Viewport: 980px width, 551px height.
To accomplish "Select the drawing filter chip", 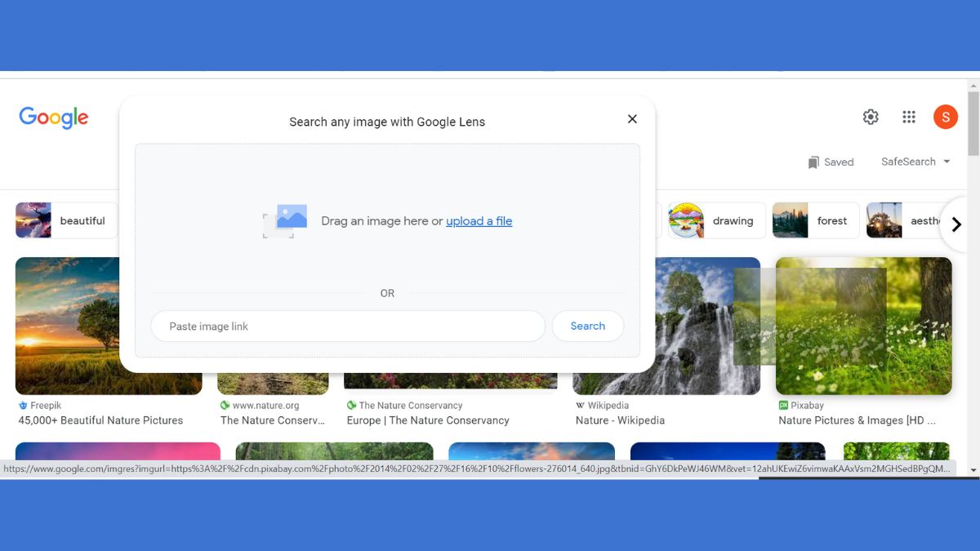I will pyautogui.click(x=717, y=220).
